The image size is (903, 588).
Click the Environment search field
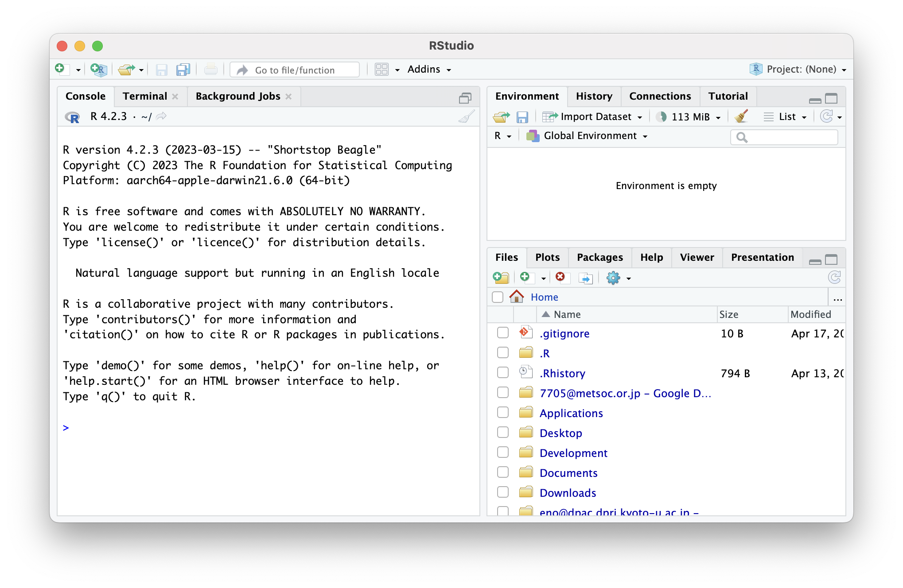tap(784, 137)
